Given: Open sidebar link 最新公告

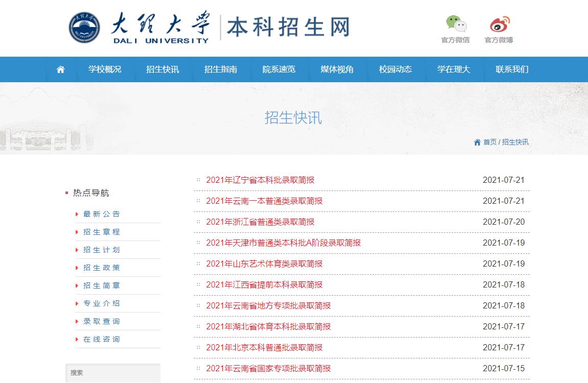Looking at the screenshot, I should pyautogui.click(x=102, y=214).
